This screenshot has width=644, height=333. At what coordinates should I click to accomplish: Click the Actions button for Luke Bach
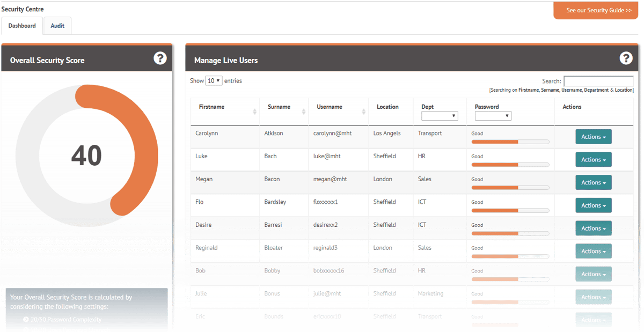click(593, 159)
